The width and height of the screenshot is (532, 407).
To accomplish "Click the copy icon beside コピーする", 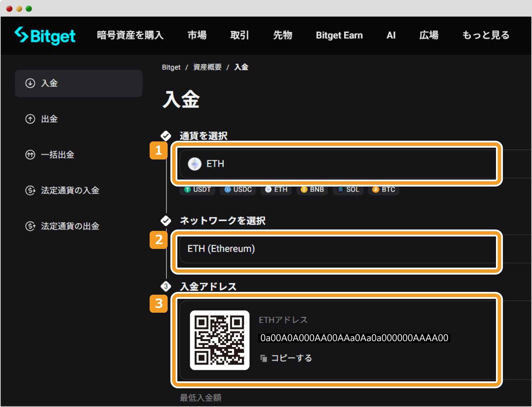I will [264, 358].
